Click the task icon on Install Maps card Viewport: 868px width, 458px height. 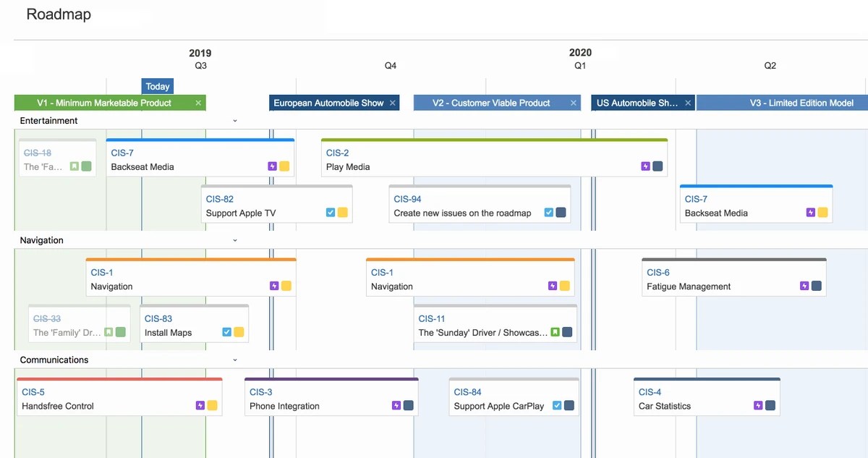[x=227, y=333]
